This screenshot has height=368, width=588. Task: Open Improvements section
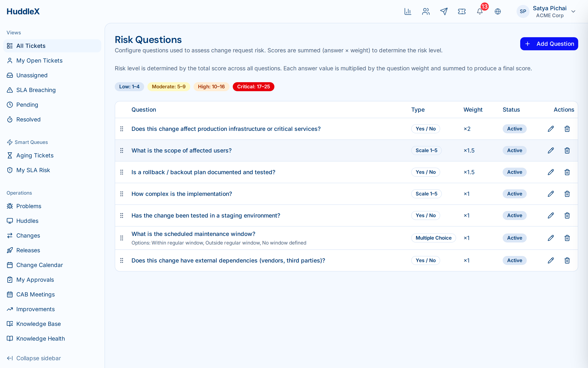coord(52,309)
